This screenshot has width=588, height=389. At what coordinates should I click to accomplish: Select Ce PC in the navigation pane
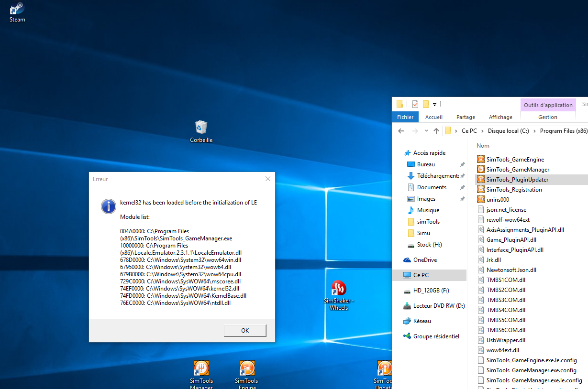429,275
